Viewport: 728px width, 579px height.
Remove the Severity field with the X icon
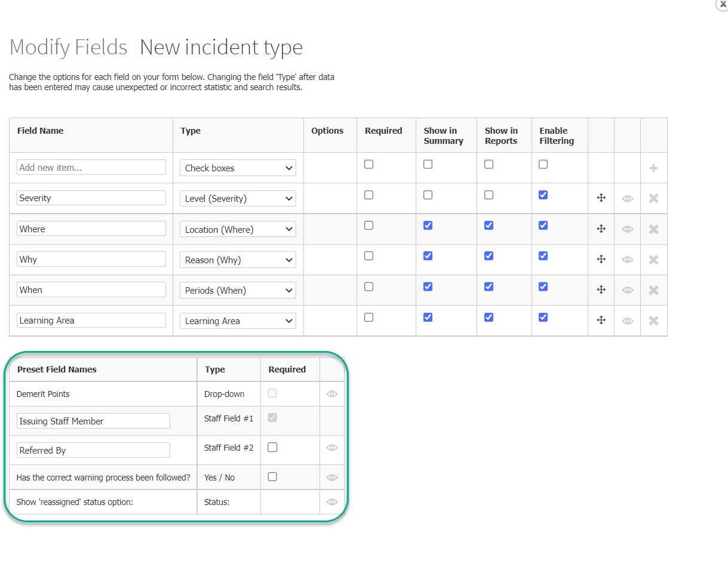653,198
